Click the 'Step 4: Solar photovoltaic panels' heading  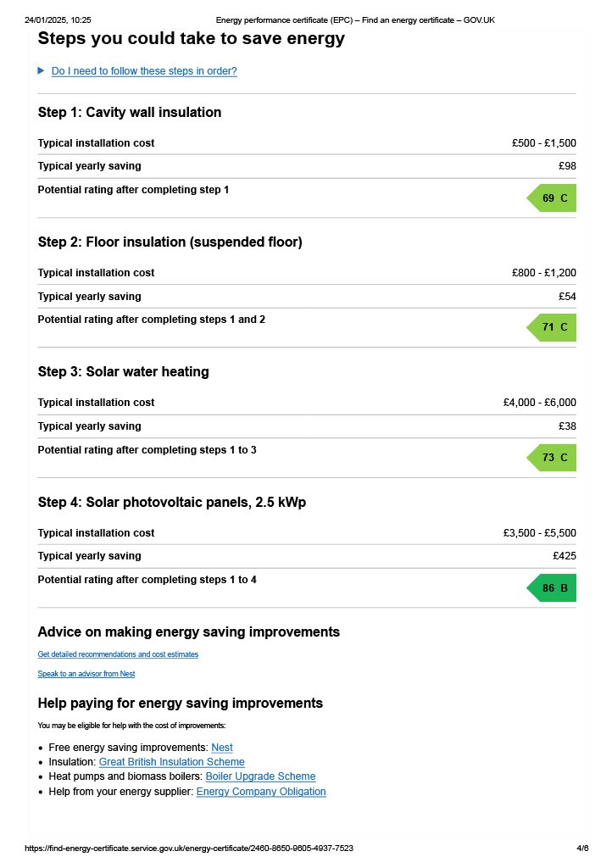(172, 503)
